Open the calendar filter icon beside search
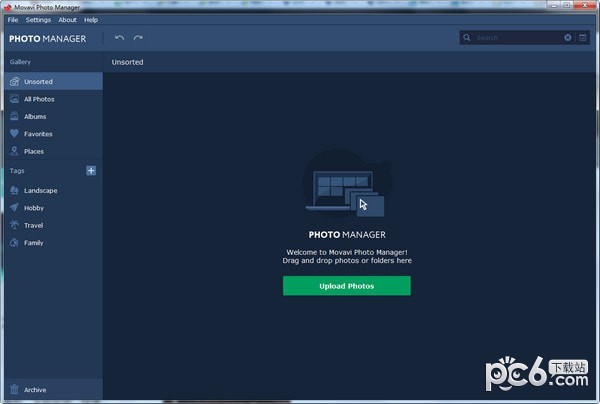 [x=583, y=37]
